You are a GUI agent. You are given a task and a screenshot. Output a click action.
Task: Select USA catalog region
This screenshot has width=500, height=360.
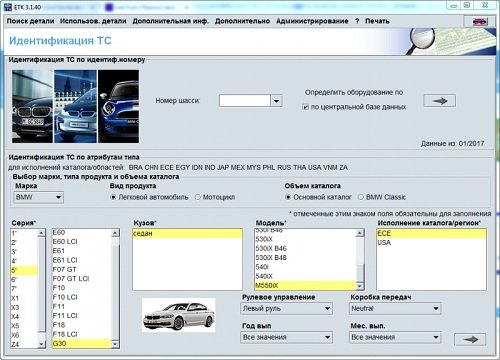coord(431,243)
